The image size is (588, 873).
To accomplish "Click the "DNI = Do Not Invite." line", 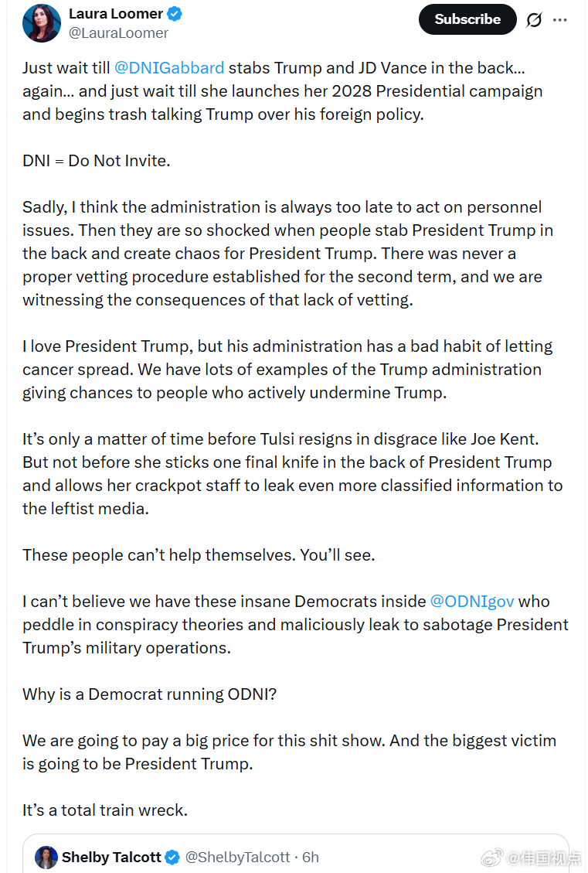I will [x=97, y=161].
